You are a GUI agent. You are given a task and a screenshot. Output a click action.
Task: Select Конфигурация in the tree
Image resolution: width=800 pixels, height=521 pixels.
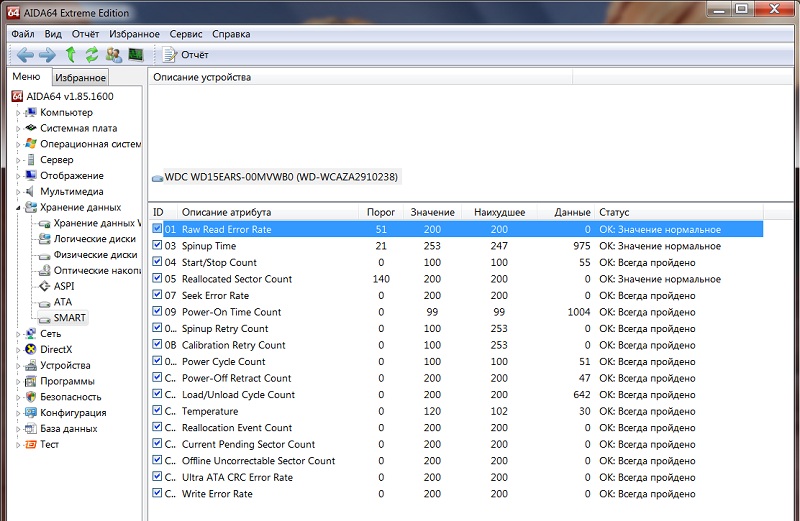point(73,413)
